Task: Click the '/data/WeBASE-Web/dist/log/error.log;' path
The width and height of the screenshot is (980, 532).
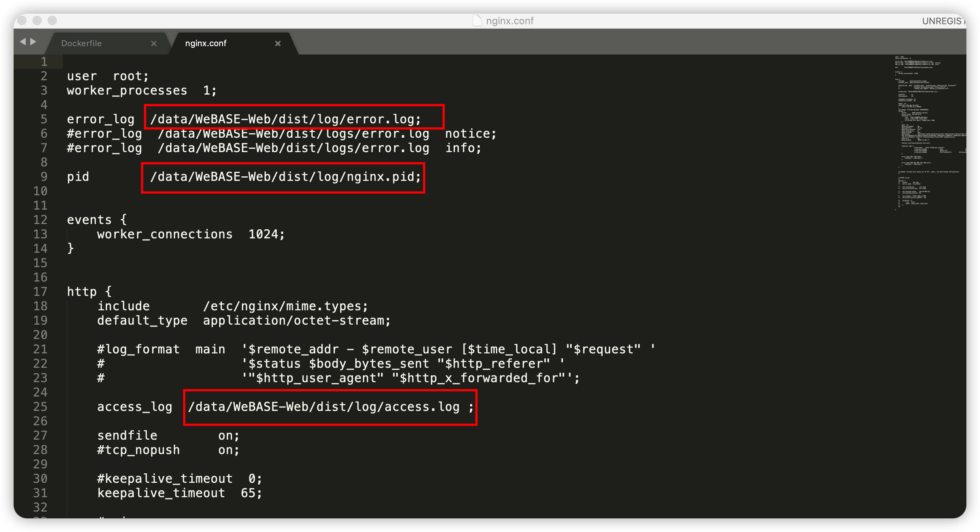Action: (286, 119)
